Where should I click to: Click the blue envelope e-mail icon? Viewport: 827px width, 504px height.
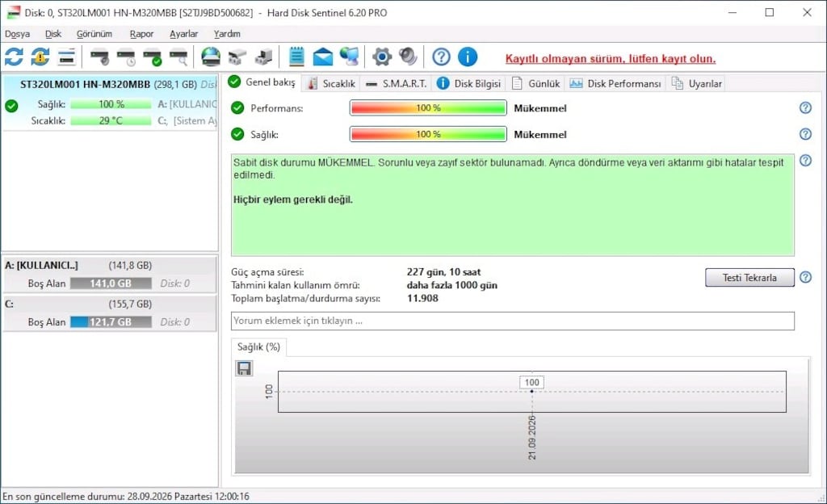(323, 57)
